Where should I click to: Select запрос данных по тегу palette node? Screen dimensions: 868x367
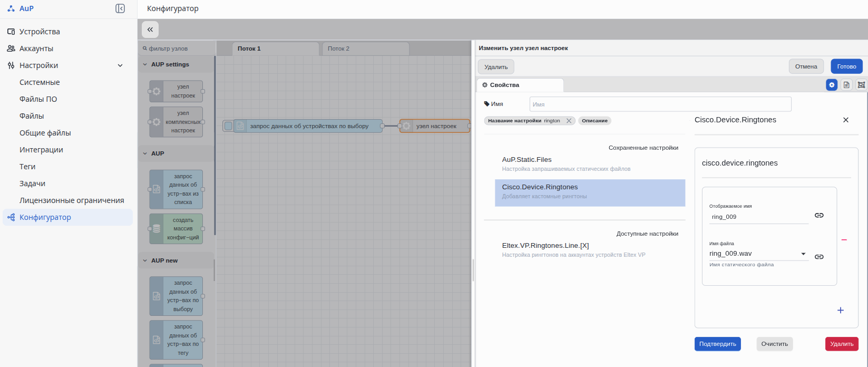176,340
